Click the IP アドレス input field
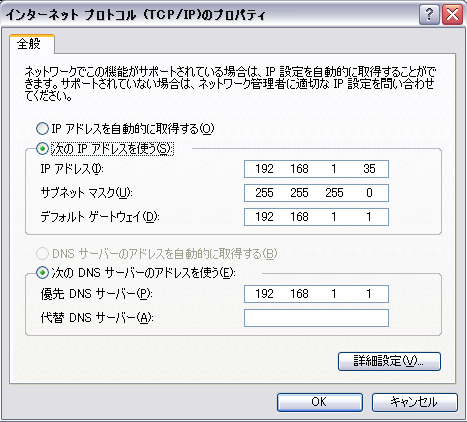 pyautogui.click(x=316, y=169)
